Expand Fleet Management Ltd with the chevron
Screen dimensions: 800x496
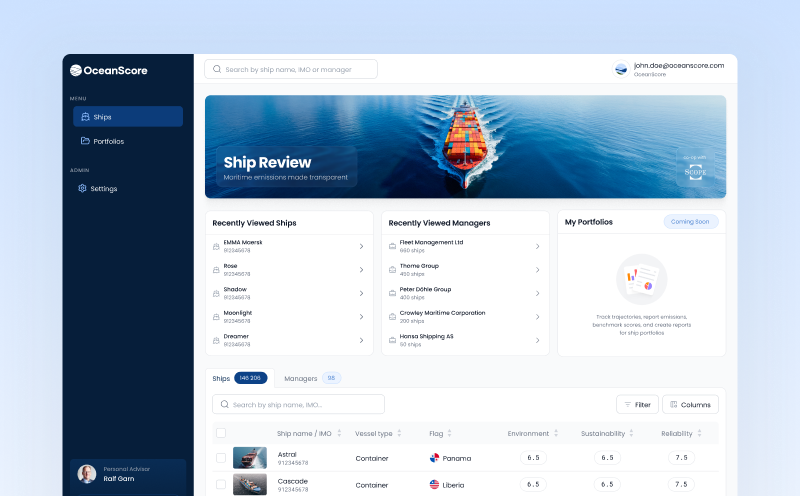tap(537, 246)
